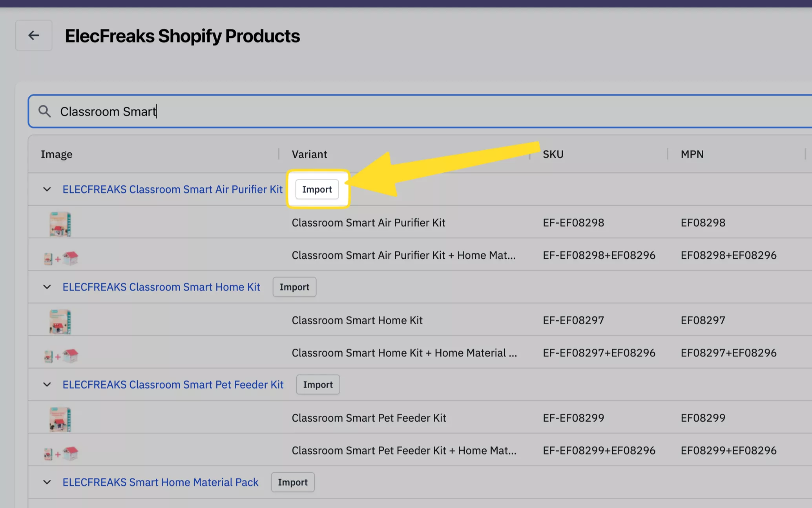The image size is (812, 508).
Task: Click the Smart Home Kit product thumbnail
Action: pyautogui.click(x=60, y=322)
